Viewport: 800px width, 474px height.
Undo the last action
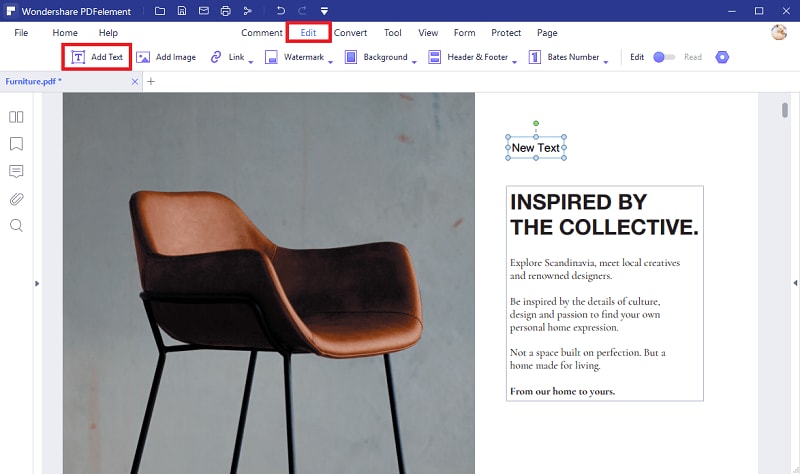point(281,11)
